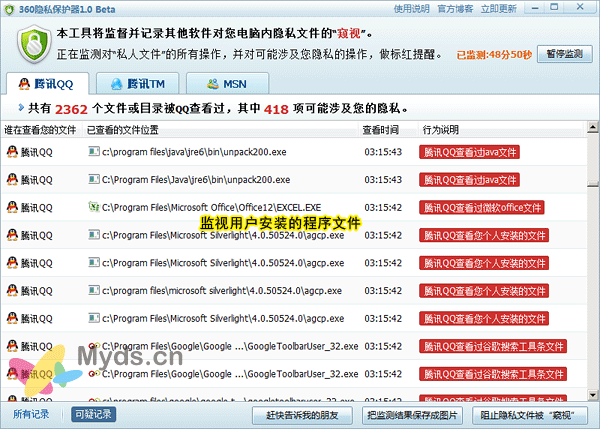Click the blue arrow before the summary line
This screenshot has height=429, width=600.
tap(21, 108)
